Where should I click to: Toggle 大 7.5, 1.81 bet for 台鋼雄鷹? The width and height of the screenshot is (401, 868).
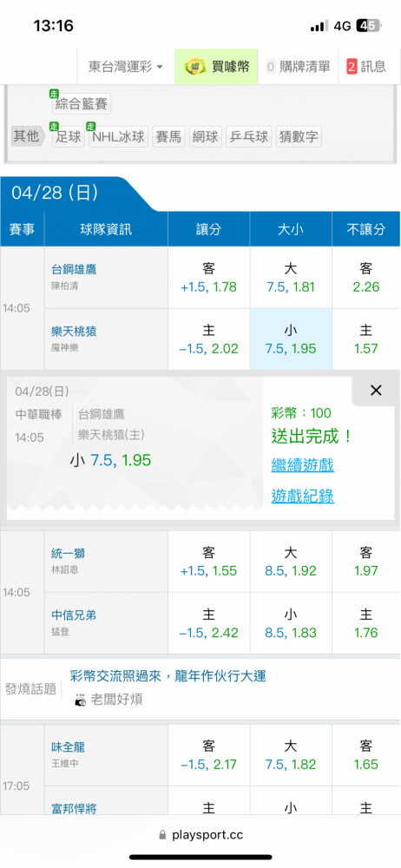pos(291,278)
